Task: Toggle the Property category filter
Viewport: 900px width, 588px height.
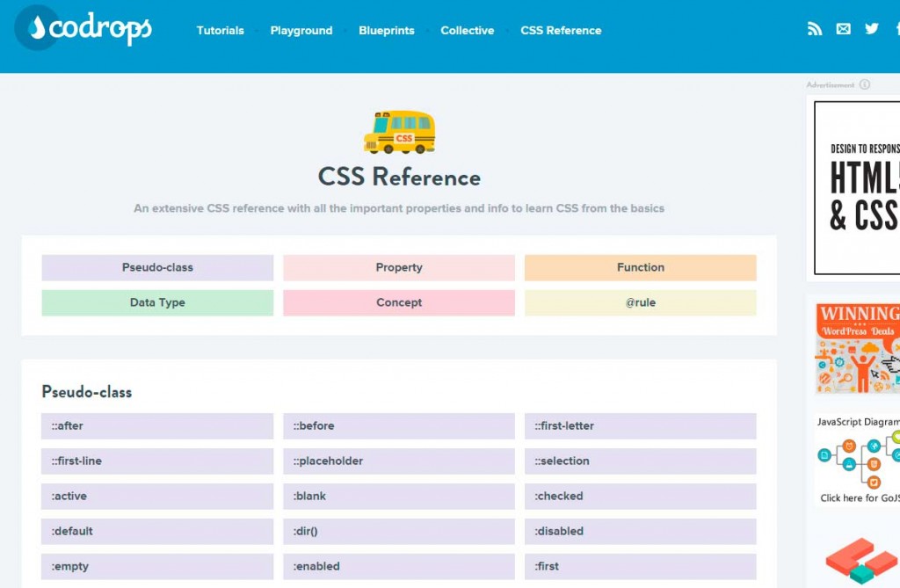Action: [x=399, y=267]
